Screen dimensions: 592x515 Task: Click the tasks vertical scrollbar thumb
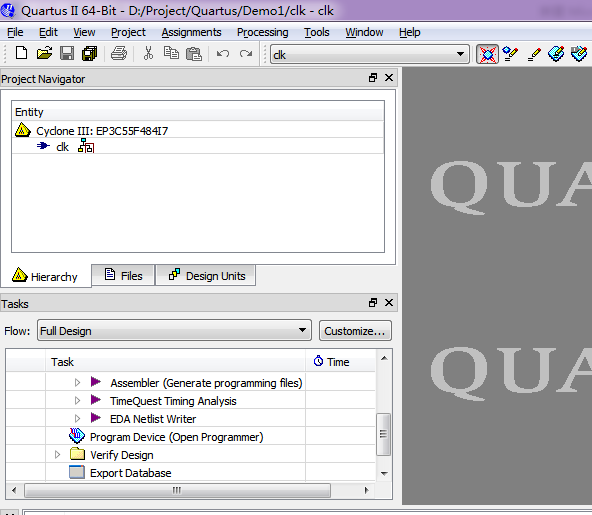[384, 434]
